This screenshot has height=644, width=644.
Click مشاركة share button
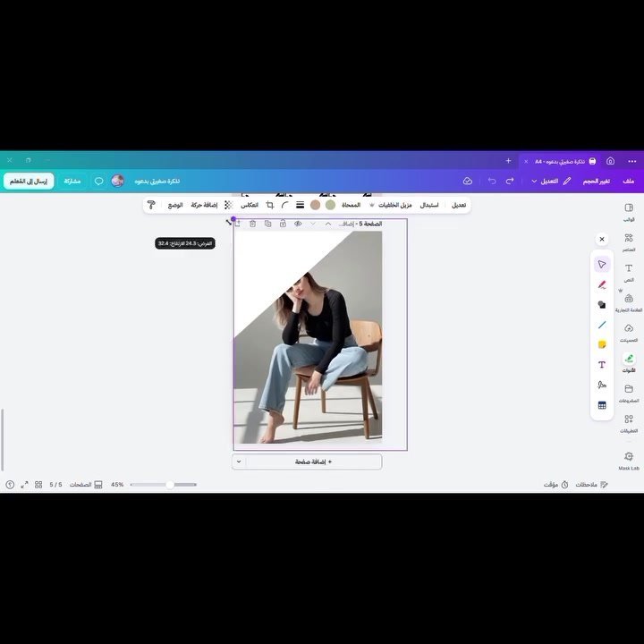click(x=72, y=181)
